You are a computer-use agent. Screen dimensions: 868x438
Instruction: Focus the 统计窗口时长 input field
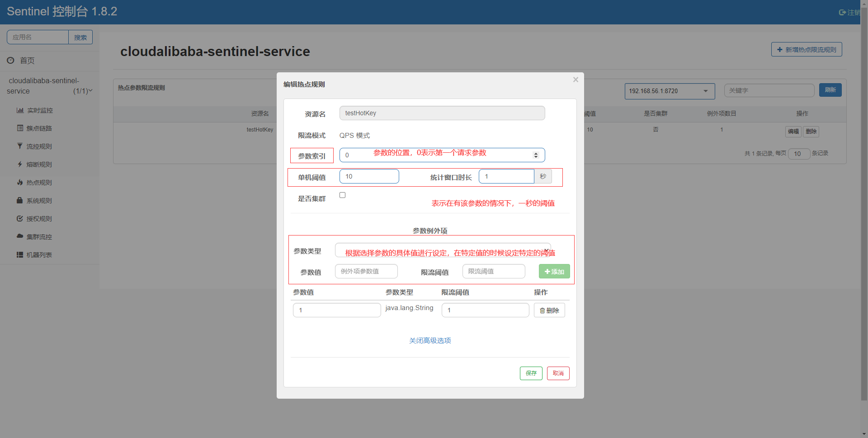(506, 176)
